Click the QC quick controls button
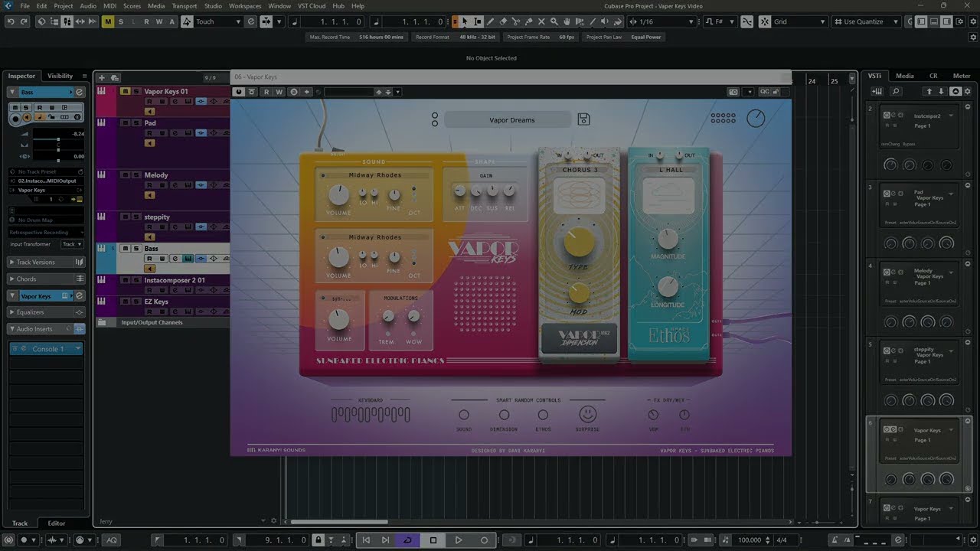980x551 pixels. [765, 92]
